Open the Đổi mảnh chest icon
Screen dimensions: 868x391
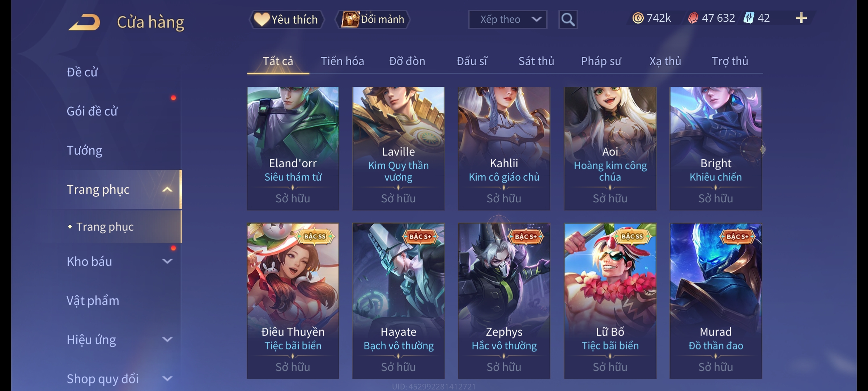350,19
